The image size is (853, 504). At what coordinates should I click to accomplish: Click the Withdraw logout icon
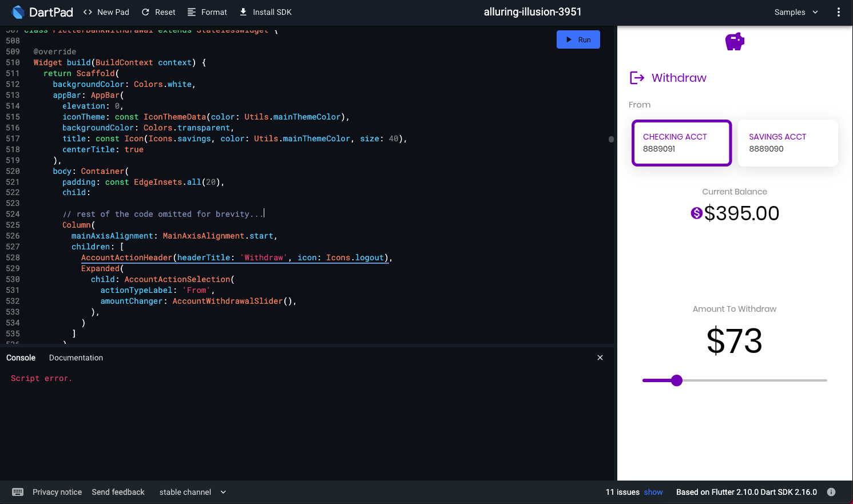coord(637,78)
